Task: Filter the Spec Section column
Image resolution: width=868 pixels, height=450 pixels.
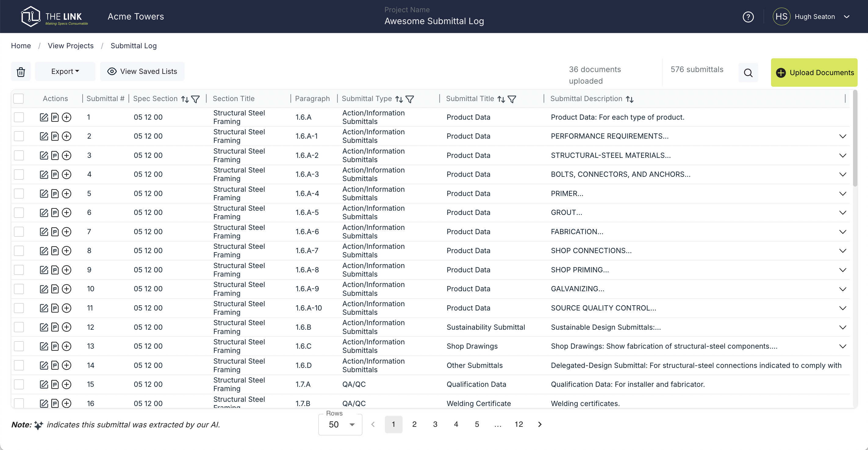Action: tap(195, 99)
